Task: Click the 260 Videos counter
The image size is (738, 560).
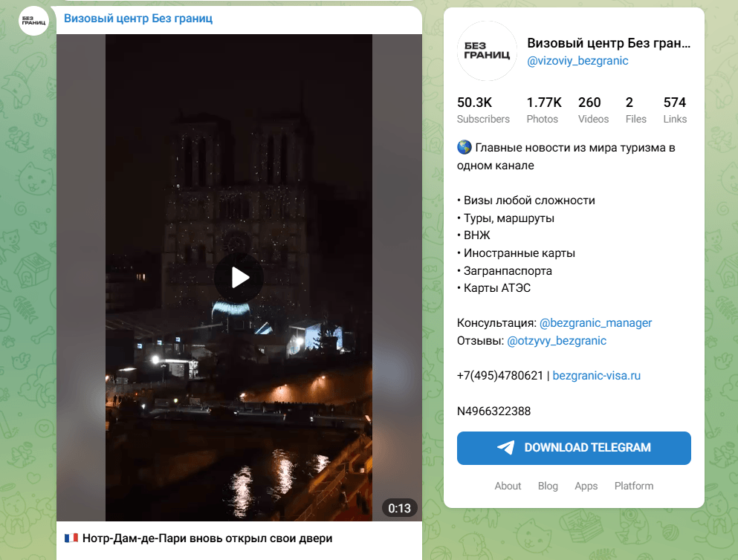Action: point(593,110)
